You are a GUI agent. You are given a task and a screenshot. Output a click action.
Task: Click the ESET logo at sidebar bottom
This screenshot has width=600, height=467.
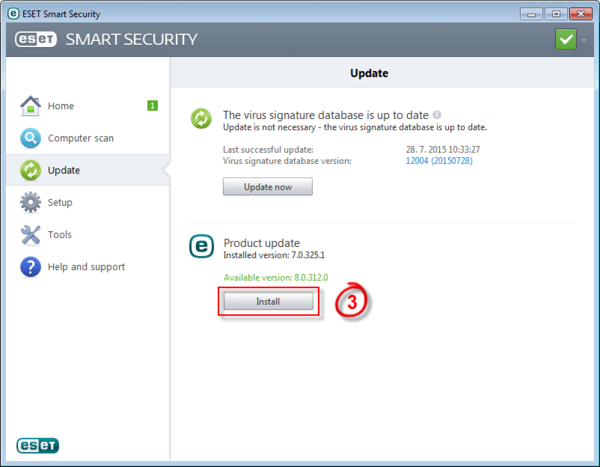click(x=38, y=446)
